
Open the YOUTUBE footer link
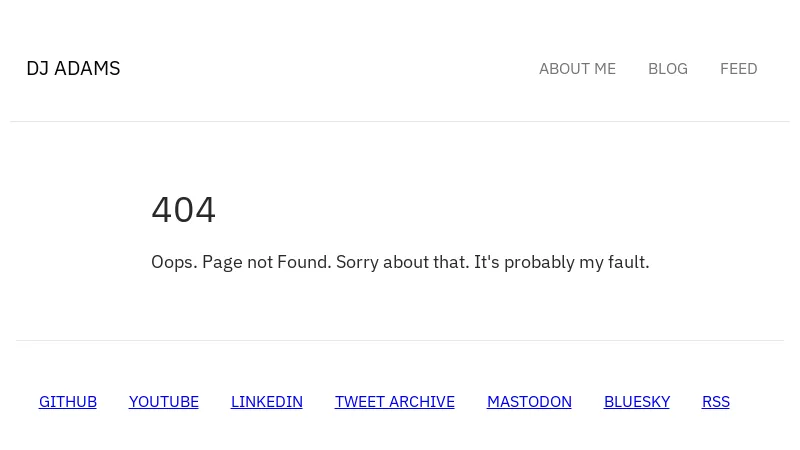coord(164,401)
